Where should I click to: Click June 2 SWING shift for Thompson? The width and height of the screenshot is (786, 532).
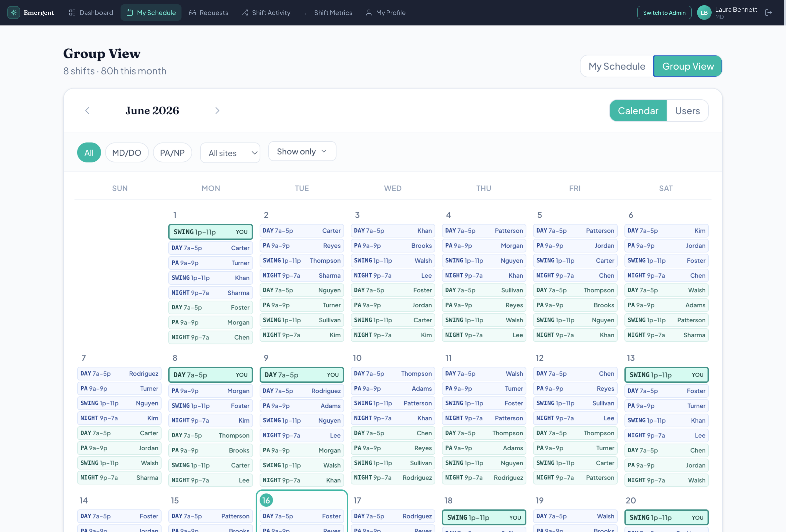tap(302, 261)
